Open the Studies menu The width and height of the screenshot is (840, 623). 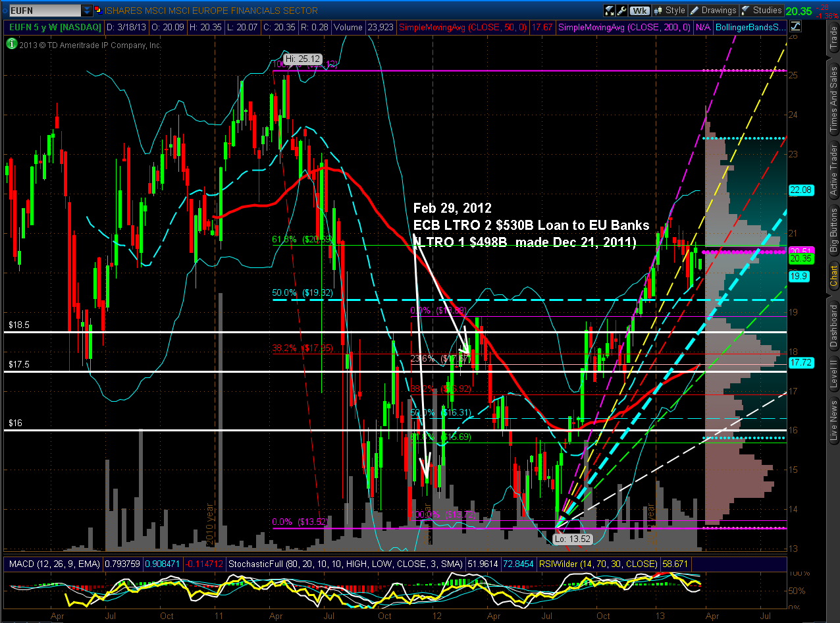coord(762,11)
